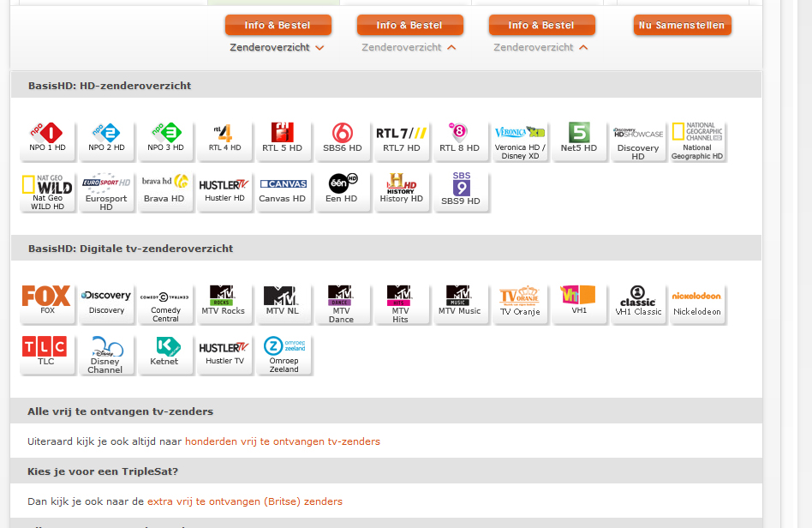Choose the VH1 Classic channel tile

tap(637, 304)
